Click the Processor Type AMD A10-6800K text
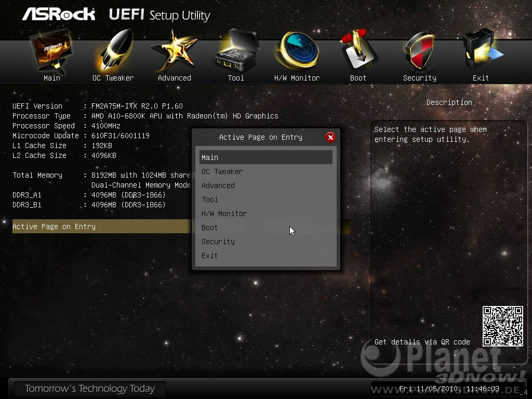The width and height of the screenshot is (532, 399). (x=184, y=116)
